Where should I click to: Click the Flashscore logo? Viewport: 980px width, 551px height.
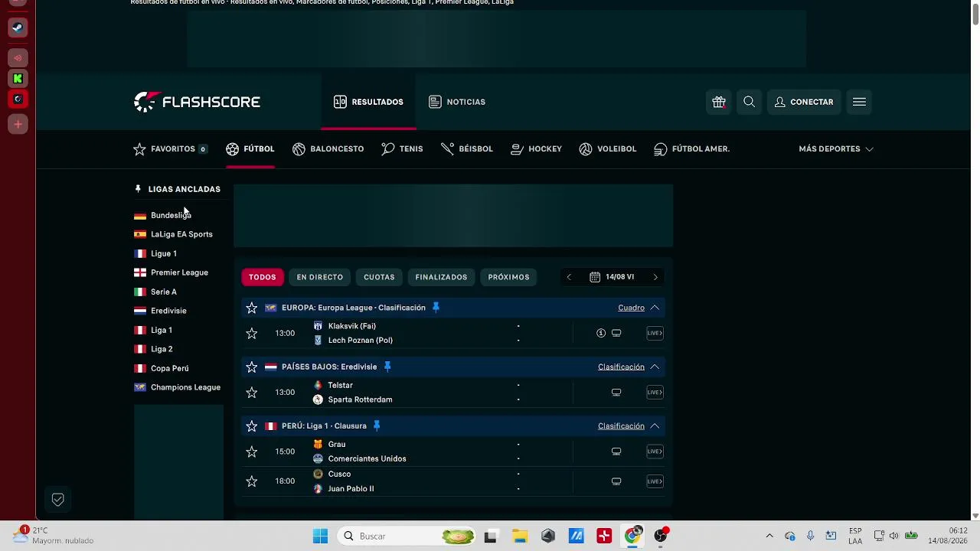[198, 102]
